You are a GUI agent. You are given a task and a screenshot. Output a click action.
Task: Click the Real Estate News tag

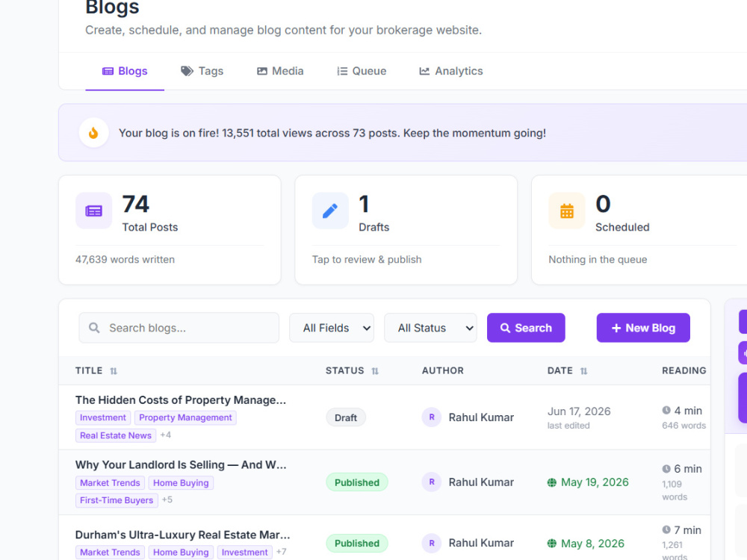(116, 435)
